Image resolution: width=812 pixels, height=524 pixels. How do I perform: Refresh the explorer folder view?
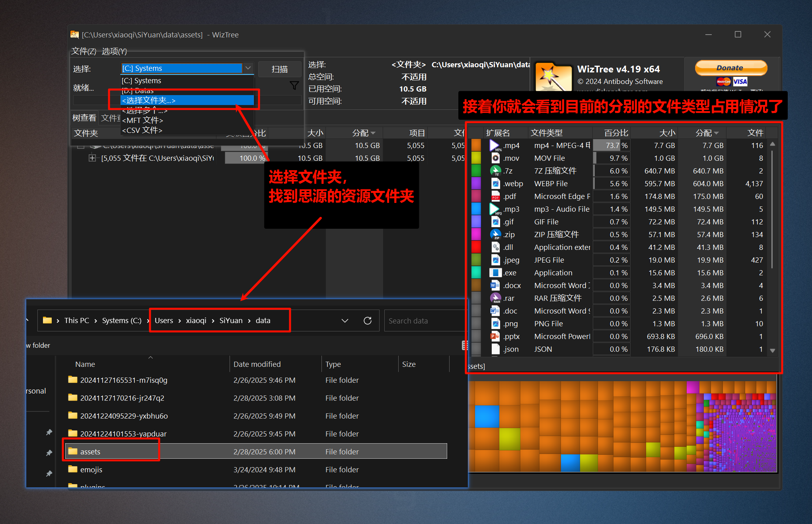tap(368, 321)
